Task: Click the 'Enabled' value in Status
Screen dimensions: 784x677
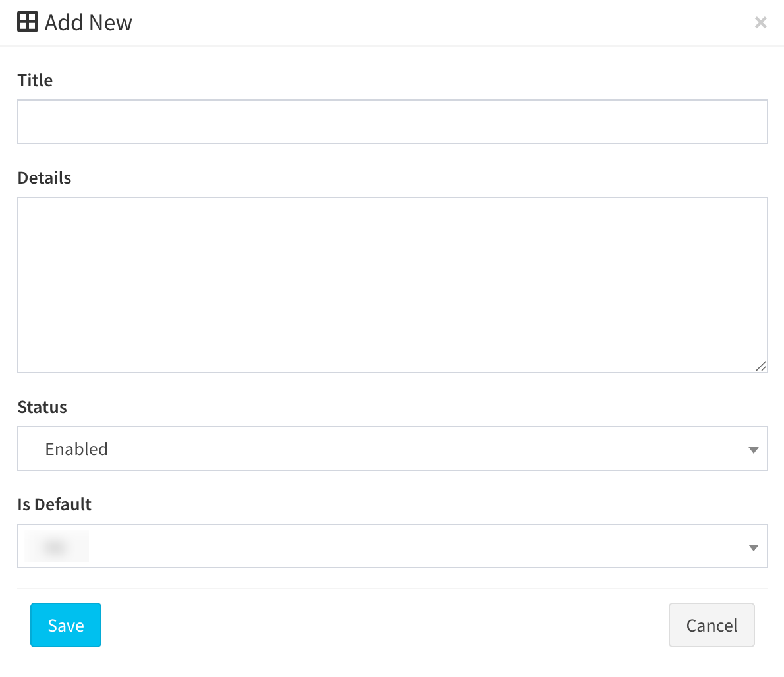Action: (76, 449)
